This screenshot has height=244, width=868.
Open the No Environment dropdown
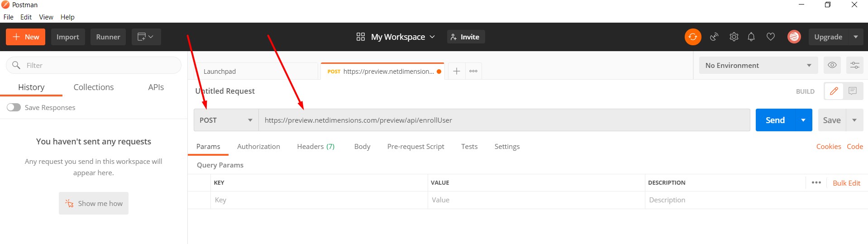[758, 65]
